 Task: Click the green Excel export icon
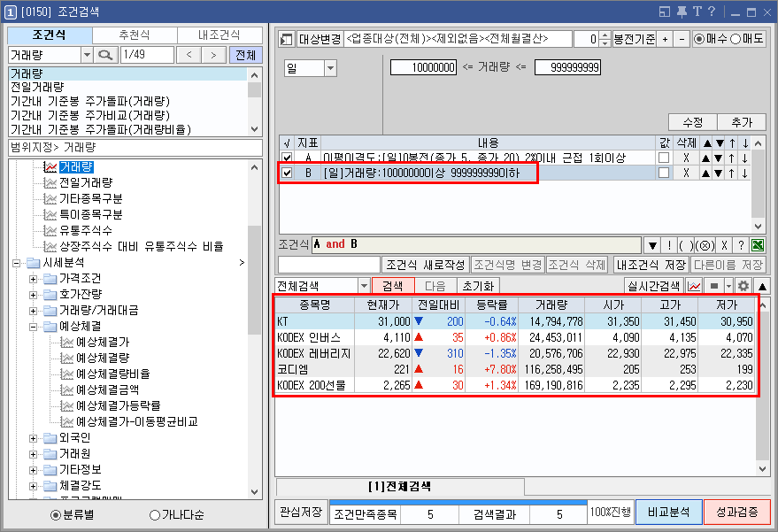click(x=757, y=245)
